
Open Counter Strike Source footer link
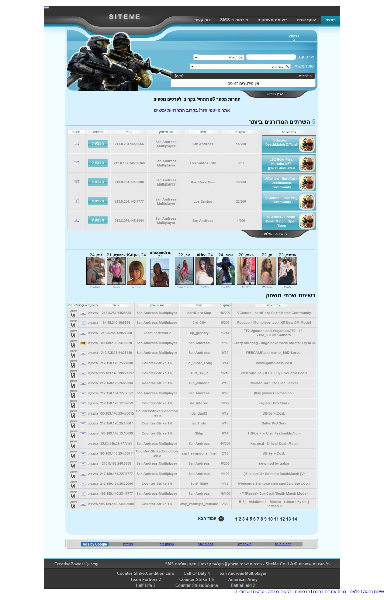[196, 585]
